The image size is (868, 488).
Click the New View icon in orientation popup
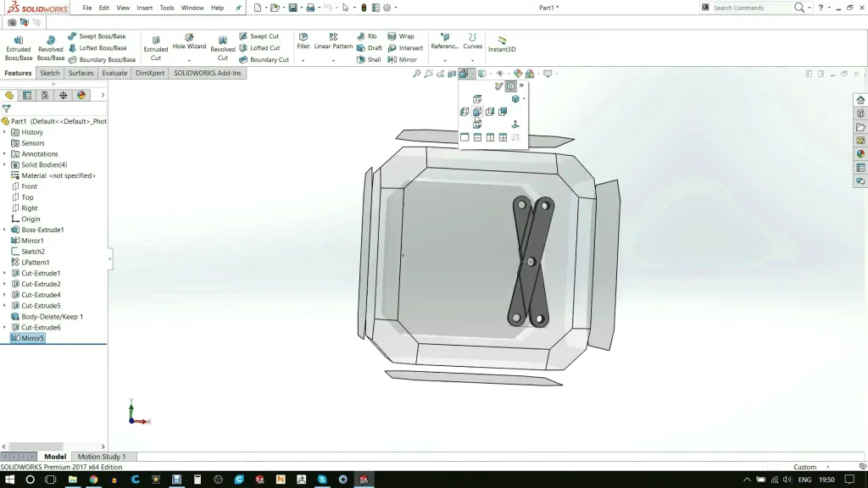[498, 86]
